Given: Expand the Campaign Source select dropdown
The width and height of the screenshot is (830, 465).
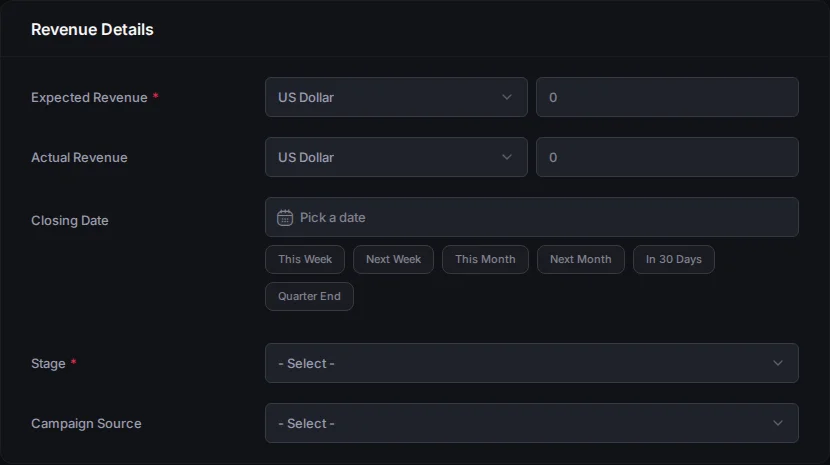Looking at the screenshot, I should (x=531, y=423).
